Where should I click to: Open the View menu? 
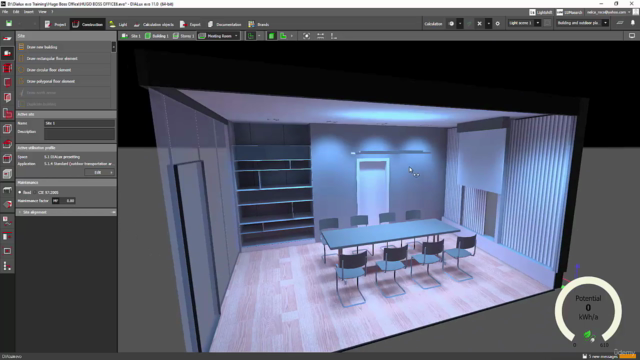42,12
